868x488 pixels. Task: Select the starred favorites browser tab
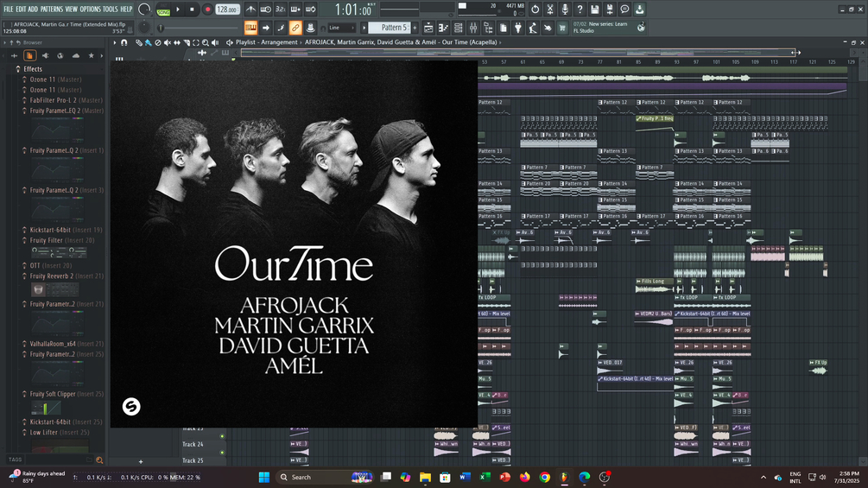[92, 55]
